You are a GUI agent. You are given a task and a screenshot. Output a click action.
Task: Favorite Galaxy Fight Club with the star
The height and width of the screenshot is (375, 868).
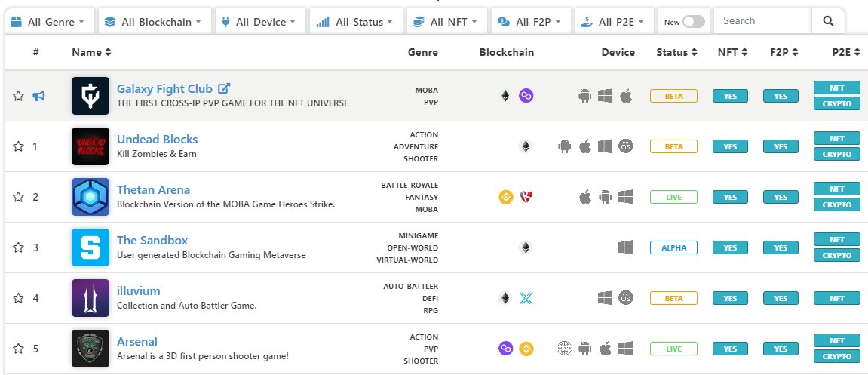coord(18,96)
